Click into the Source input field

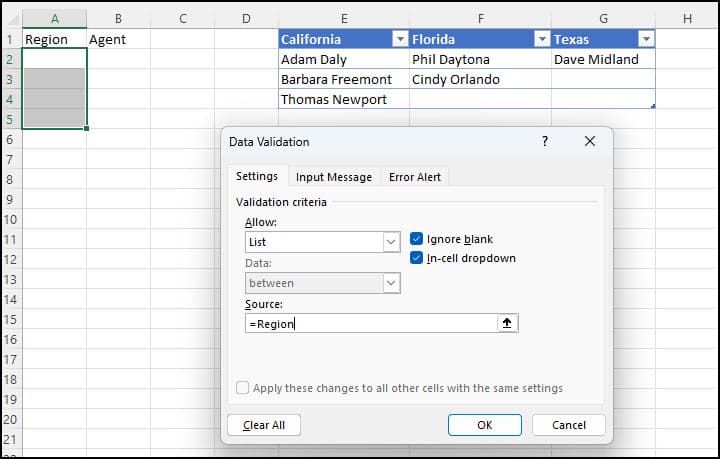point(371,323)
